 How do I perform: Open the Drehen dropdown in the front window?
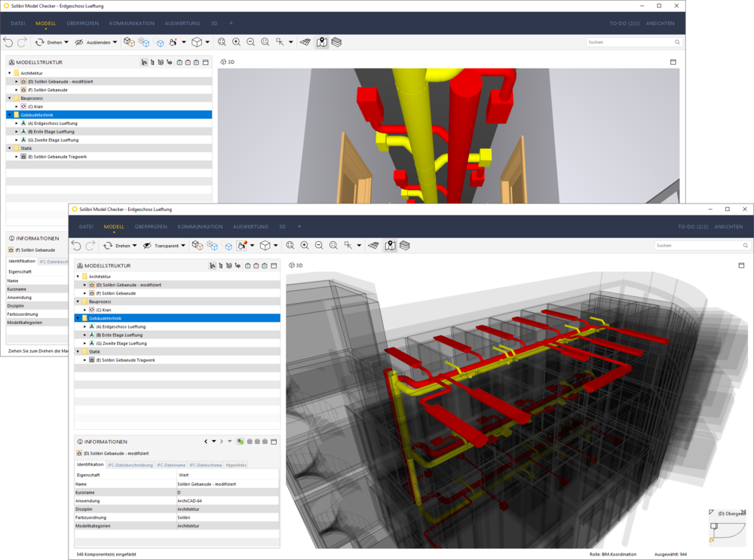(x=136, y=246)
